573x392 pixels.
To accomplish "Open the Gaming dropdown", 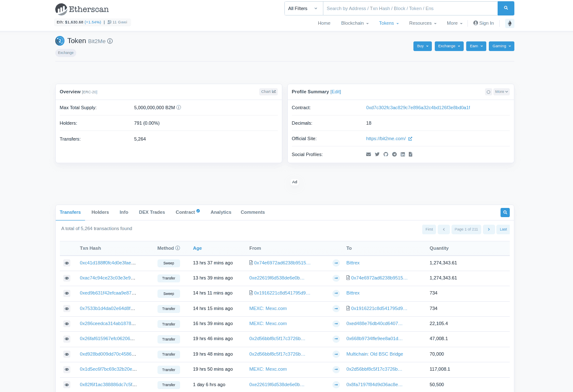I will [x=501, y=46].
